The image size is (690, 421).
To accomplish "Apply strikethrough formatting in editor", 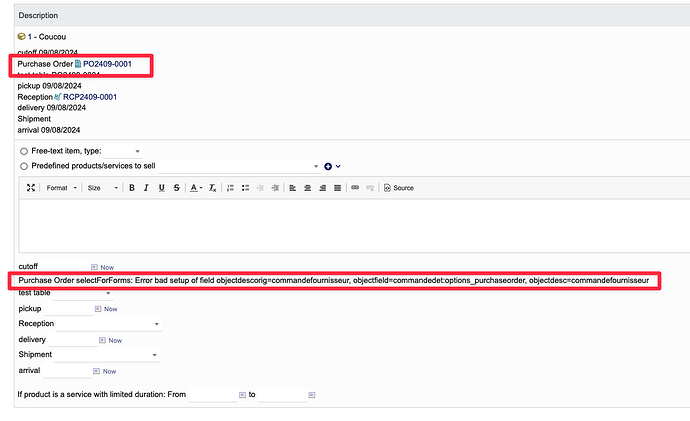I will (x=176, y=187).
